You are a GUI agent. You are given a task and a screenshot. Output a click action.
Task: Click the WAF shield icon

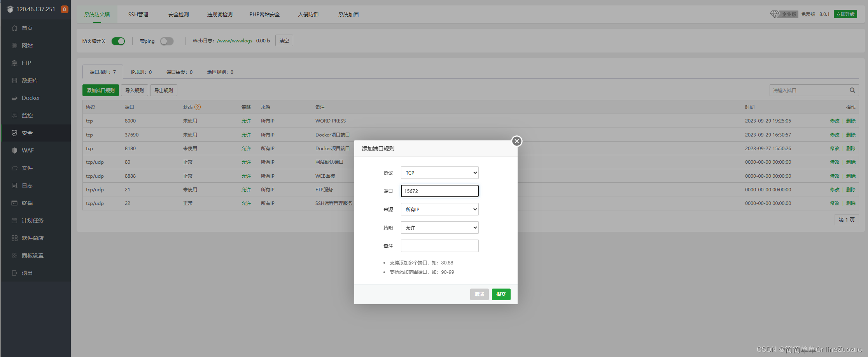[x=14, y=150]
